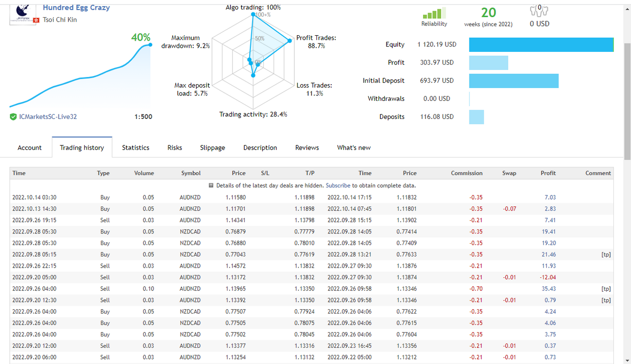Viewport: 631px width, 364px height.
Task: Open ICMarketsSC-Live32 broker server link
Action: 48,117
